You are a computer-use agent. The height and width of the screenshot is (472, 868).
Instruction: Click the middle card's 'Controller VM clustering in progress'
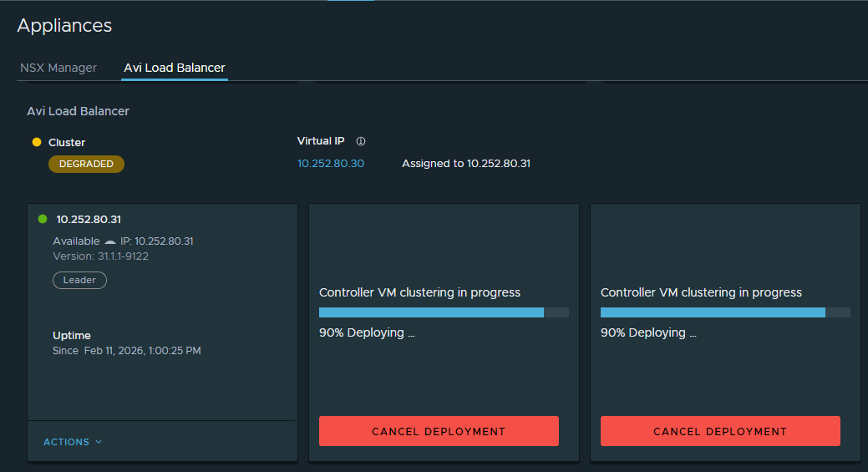[419, 292]
